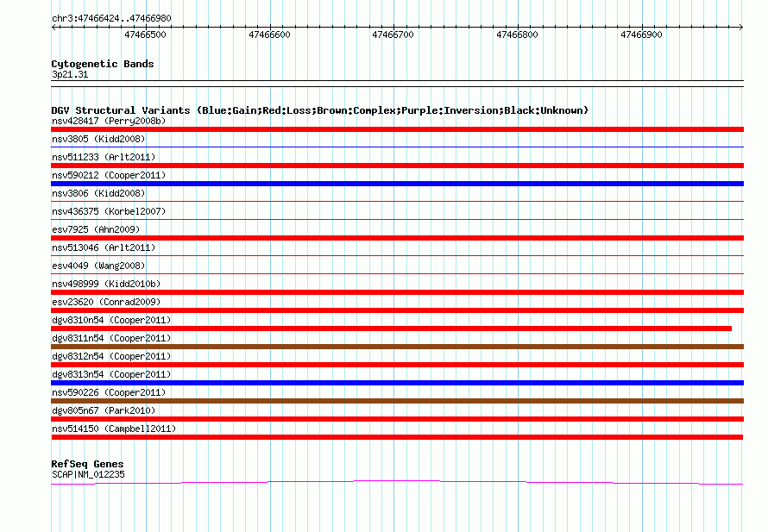The height and width of the screenshot is (532, 768).
Task: Click ruler position 47466800
Action: [517, 34]
